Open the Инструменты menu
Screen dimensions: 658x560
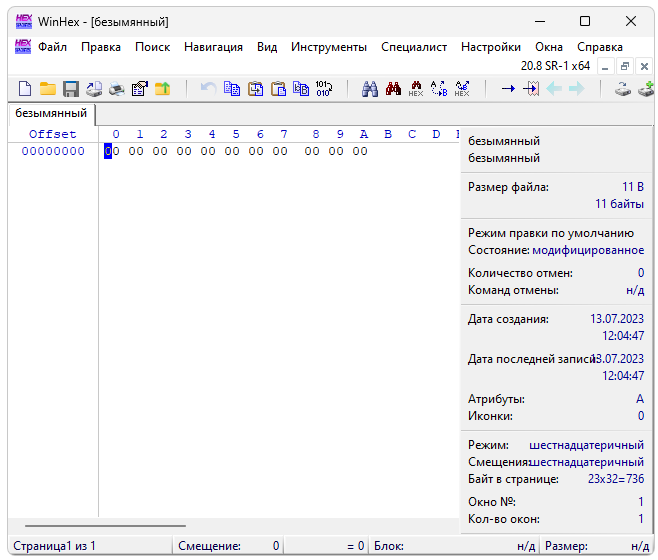pos(329,47)
